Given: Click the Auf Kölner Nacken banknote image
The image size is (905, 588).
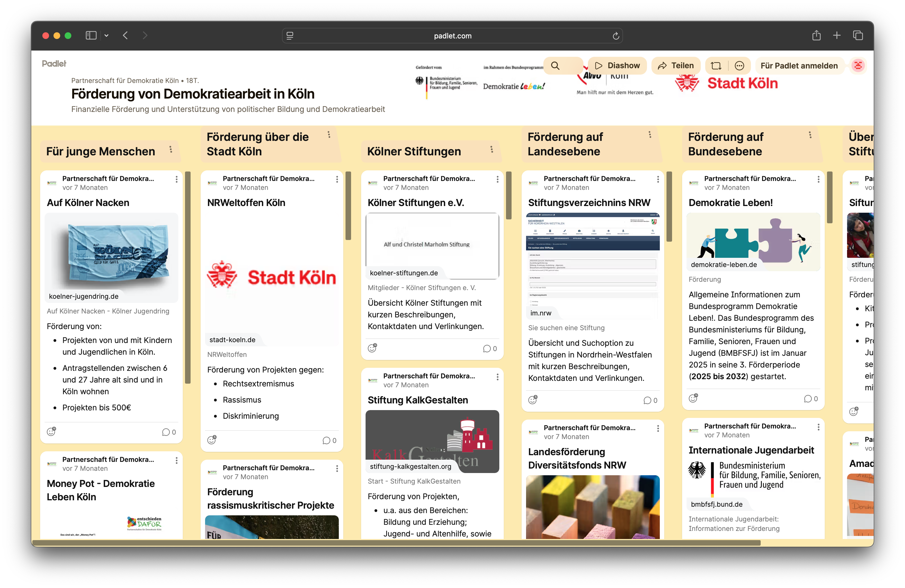Looking at the screenshot, I should click(111, 258).
